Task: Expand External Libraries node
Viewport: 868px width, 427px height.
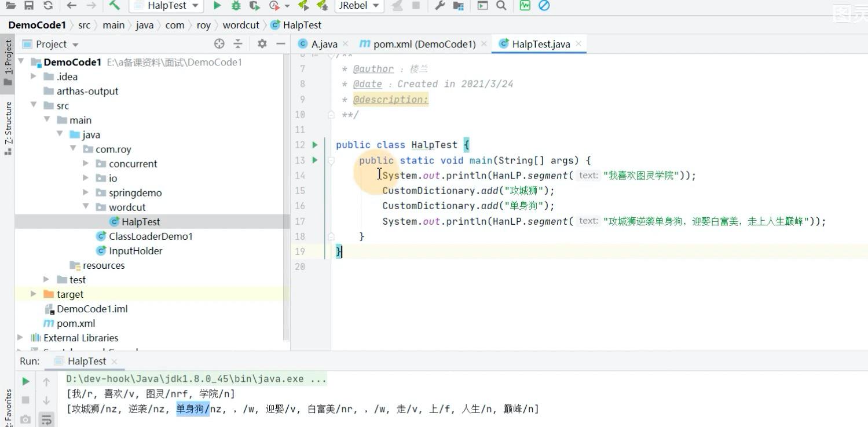Action: click(21, 337)
